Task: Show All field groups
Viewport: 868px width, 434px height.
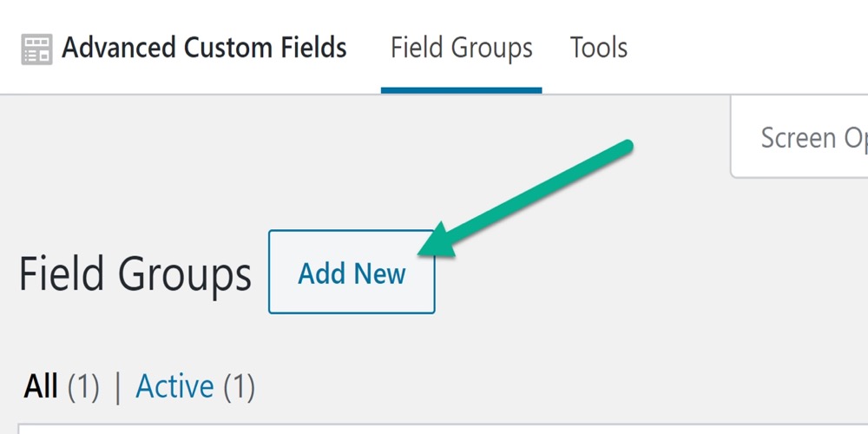Action: point(41,386)
